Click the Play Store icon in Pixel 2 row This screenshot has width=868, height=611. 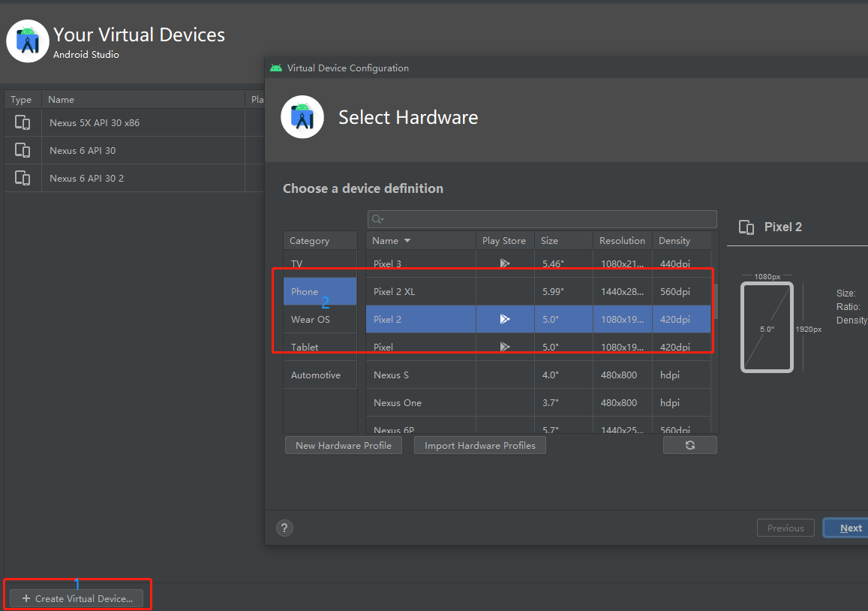click(x=505, y=319)
